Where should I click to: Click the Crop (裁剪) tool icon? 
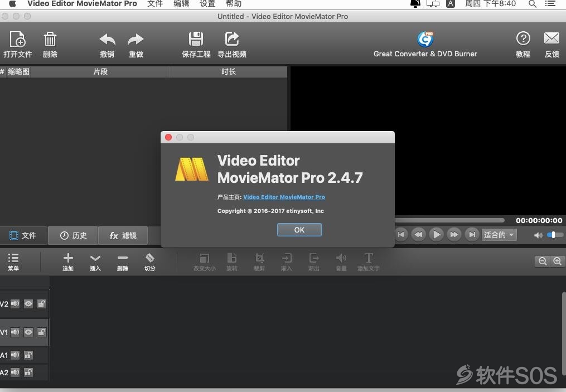pos(259,258)
